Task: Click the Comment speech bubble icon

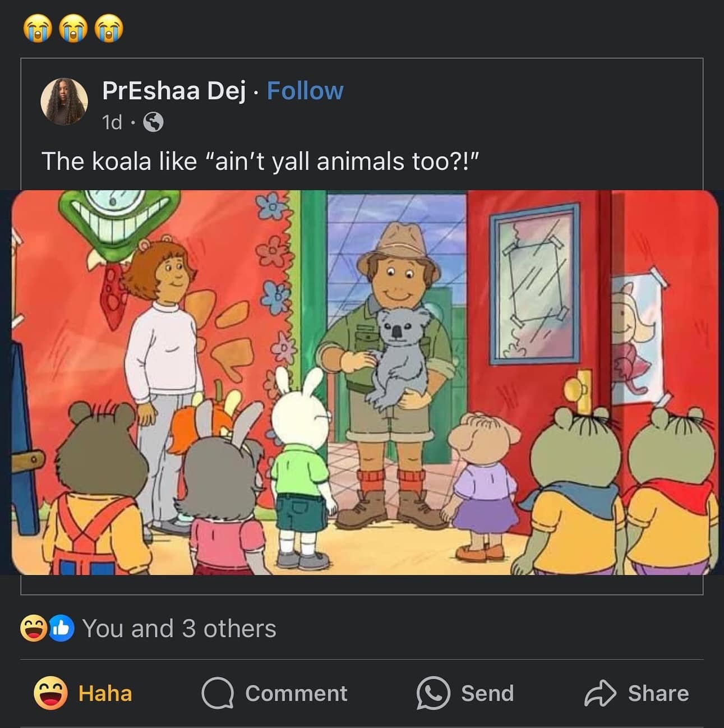Action: 218,694
